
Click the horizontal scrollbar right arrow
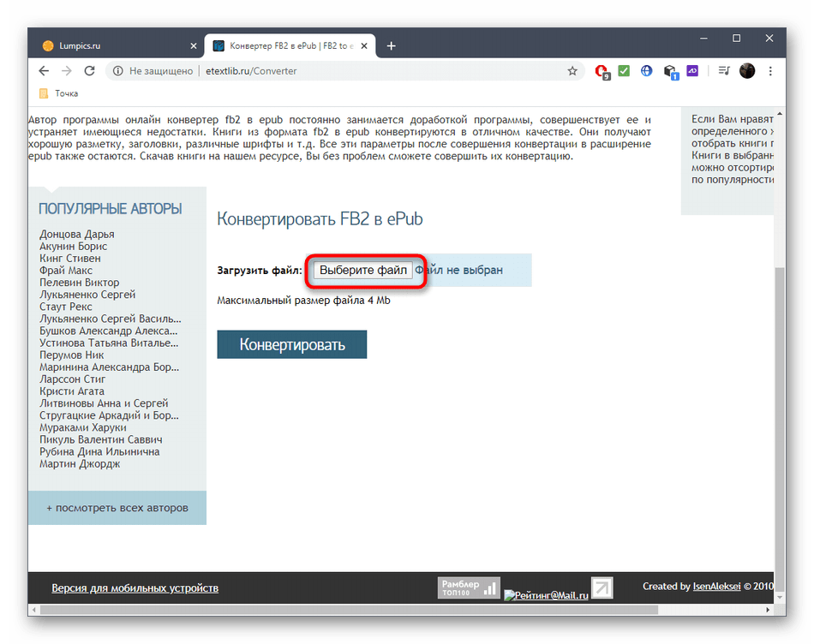click(768, 610)
